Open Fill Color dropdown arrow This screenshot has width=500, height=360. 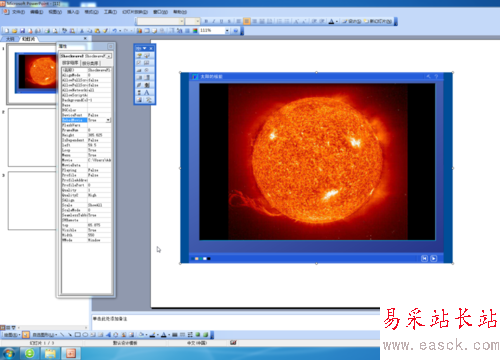146,335
